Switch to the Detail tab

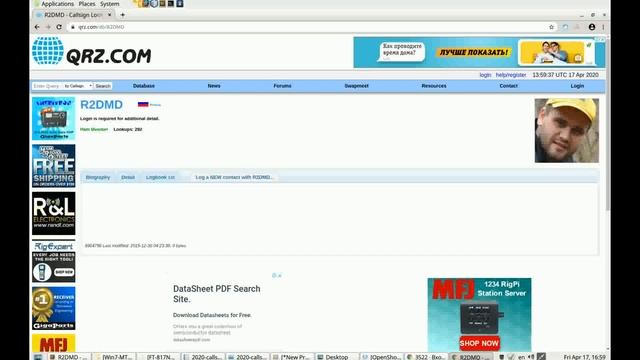click(128, 177)
